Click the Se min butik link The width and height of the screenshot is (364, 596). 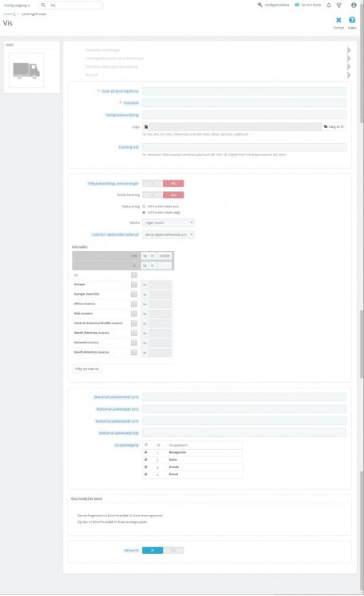click(312, 5)
